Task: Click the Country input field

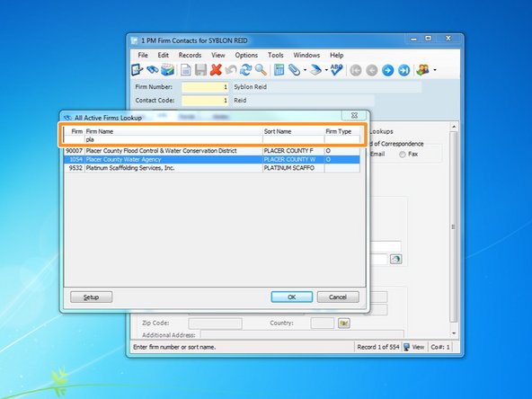Action: point(323,324)
